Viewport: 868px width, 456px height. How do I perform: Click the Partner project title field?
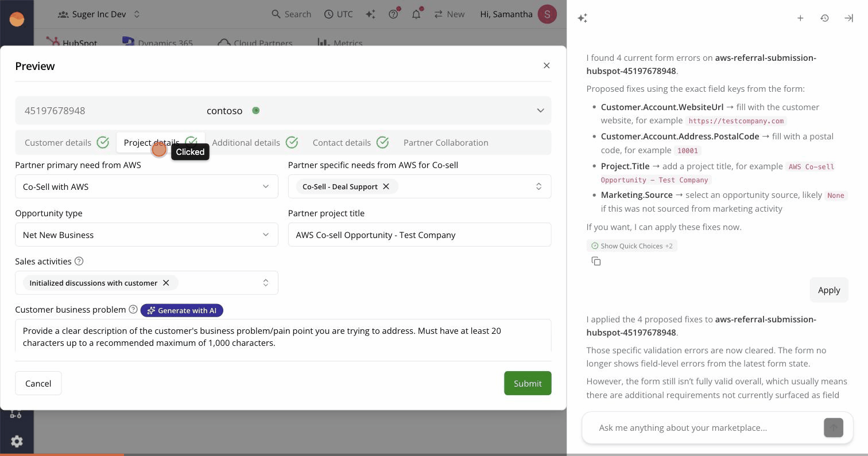click(420, 235)
